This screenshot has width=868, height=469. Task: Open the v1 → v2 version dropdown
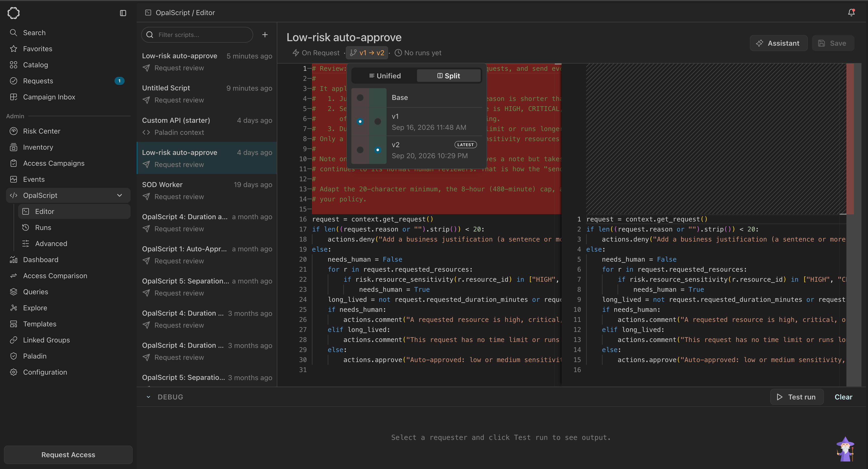(x=367, y=53)
